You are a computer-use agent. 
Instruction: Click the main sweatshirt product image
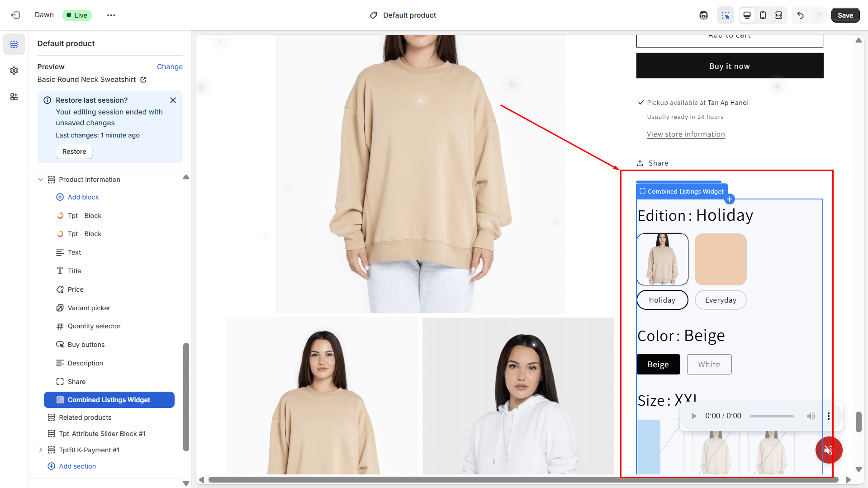tap(420, 174)
